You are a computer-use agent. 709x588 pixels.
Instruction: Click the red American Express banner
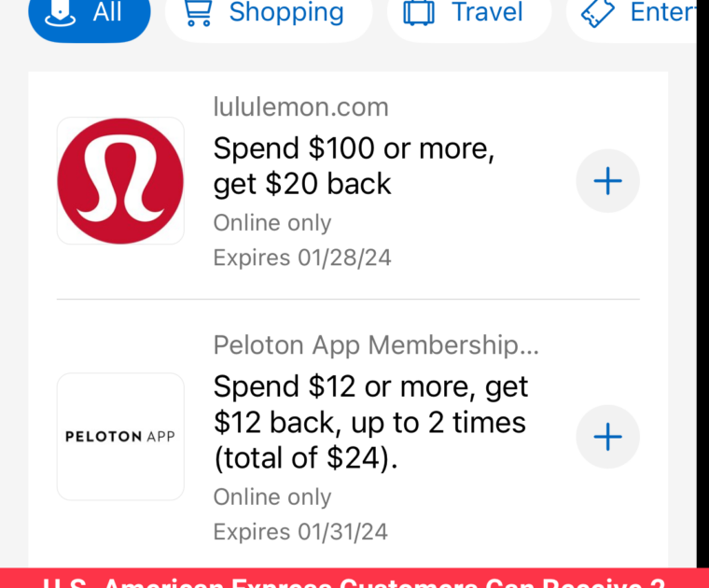coord(354,579)
